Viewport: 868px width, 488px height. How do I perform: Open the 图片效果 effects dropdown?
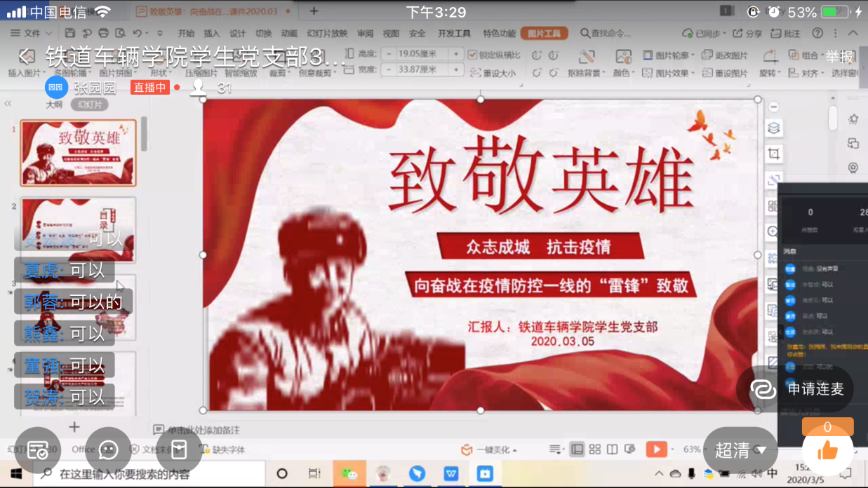tap(669, 73)
